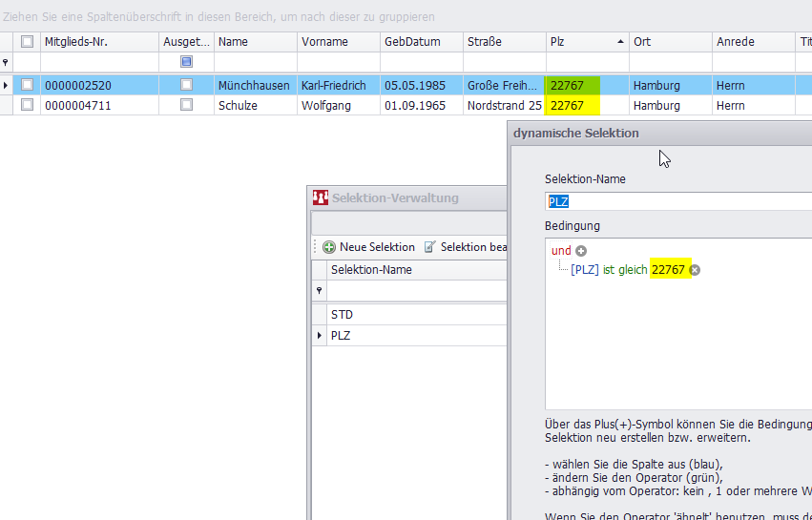This screenshot has width=812, height=520.
Task: Select the [PLZ] column name in condition
Action: [585, 270]
